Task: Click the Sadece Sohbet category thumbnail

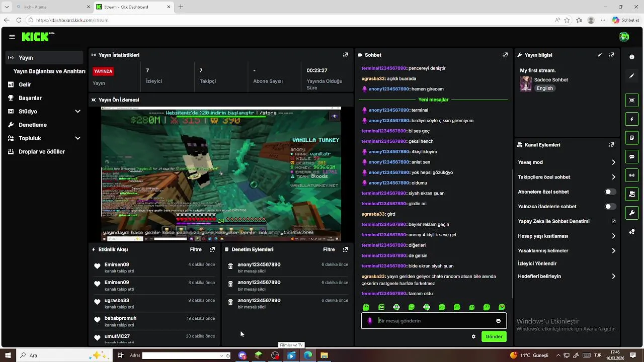Action: coord(526,84)
